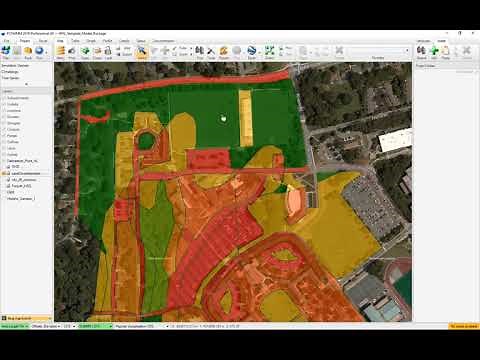Click the blue Run simulation icon
Screen dimensions: 480x360
(x=39, y=51)
